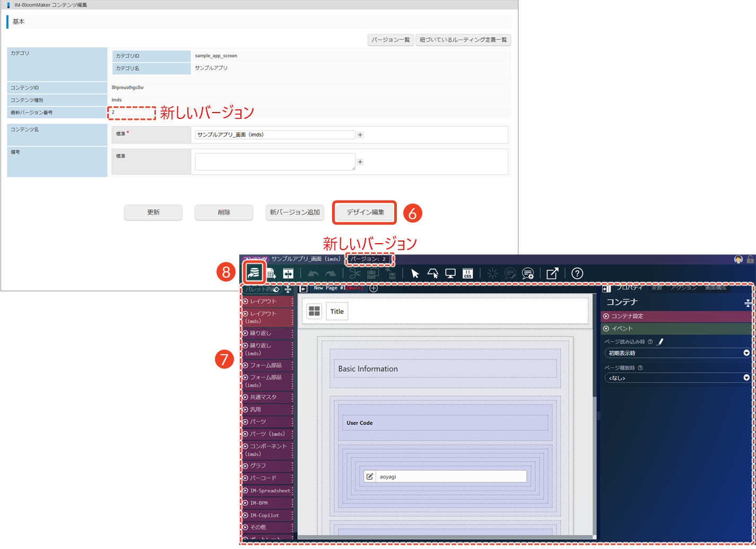Open the ページ読み込み時 dropdown
Screen dimensions: 756x549
pos(677,353)
